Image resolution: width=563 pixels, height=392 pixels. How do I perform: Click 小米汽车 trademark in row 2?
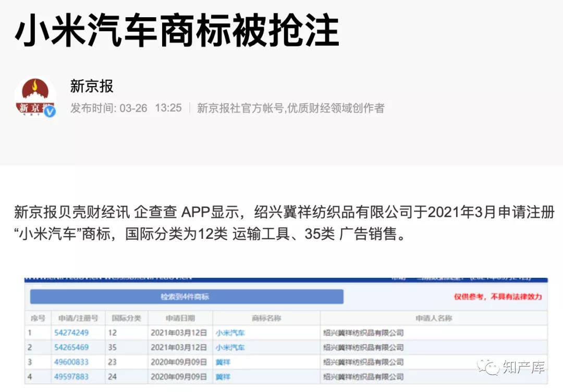[230, 347]
